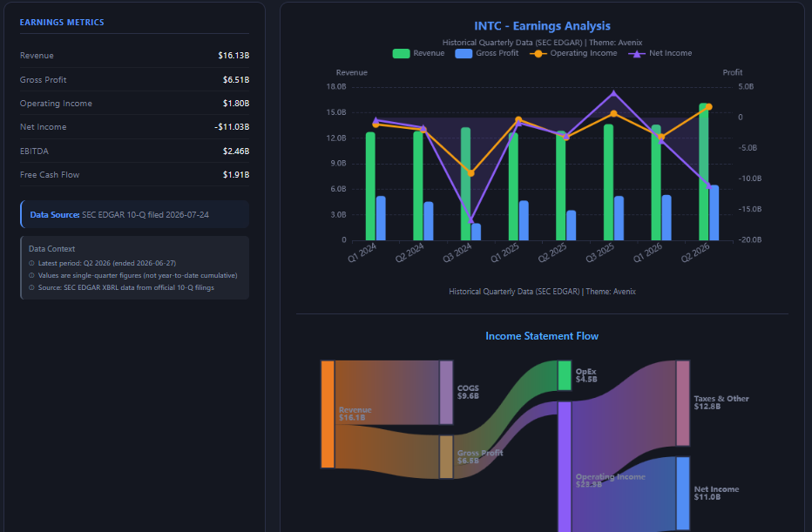The height and width of the screenshot is (532, 812).
Task: Click the chart caption below the x-axis labels
Action: (542, 292)
